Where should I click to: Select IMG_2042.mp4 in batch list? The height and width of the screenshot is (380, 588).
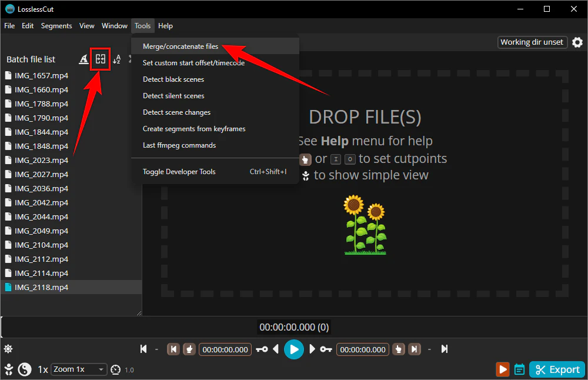[x=71, y=202]
